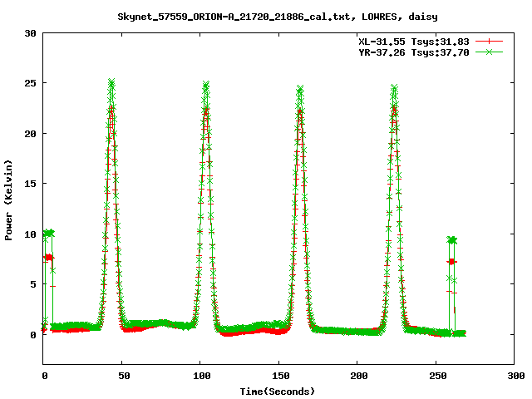Click the second green peak near 103 seconds
Screen dimensions: 532x399
point(206,85)
